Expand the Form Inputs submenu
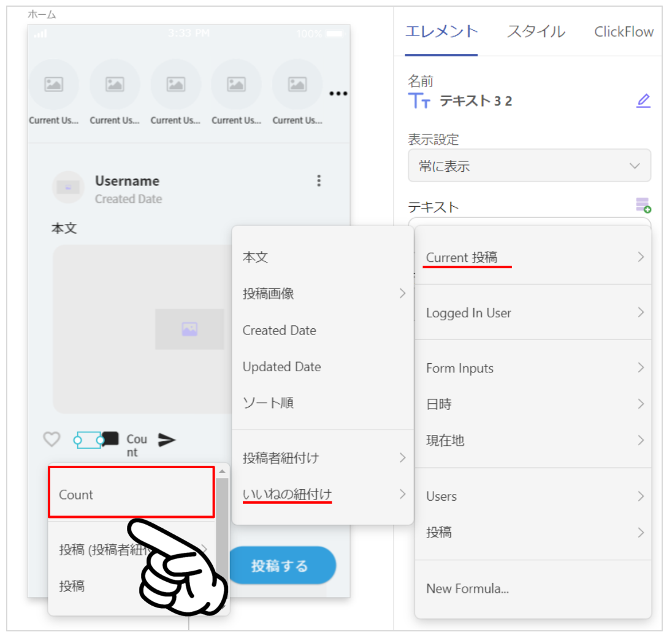The width and height of the screenshot is (672, 640). [533, 368]
